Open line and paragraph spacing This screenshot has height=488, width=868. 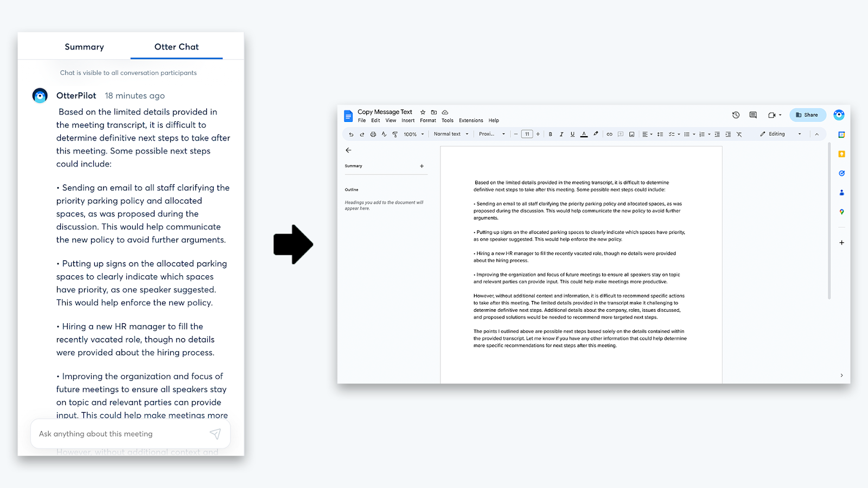pyautogui.click(x=660, y=134)
